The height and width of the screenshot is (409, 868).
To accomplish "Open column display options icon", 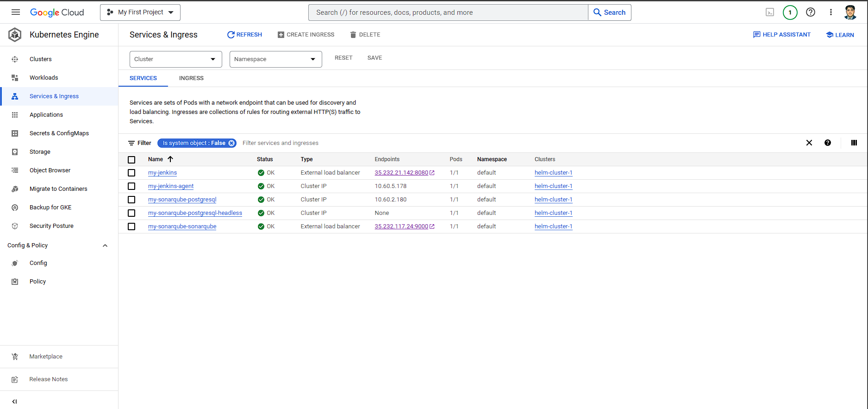I will tap(854, 143).
